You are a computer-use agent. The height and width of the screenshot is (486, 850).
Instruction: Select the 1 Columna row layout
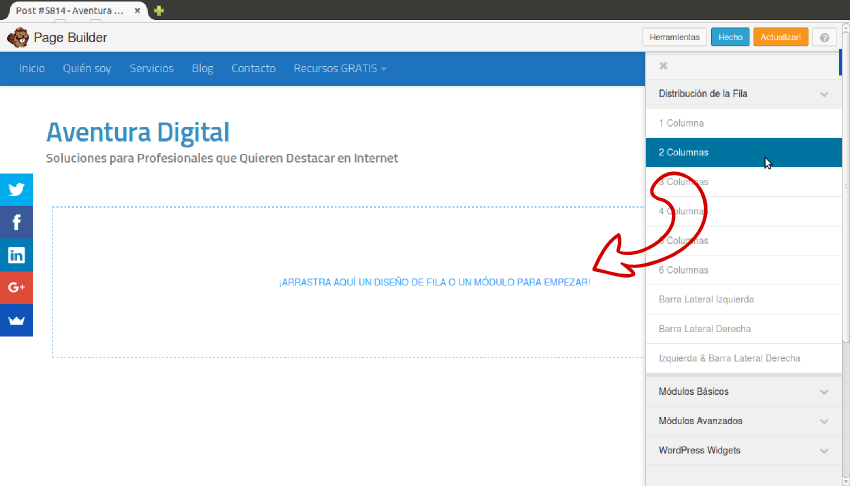(682, 123)
